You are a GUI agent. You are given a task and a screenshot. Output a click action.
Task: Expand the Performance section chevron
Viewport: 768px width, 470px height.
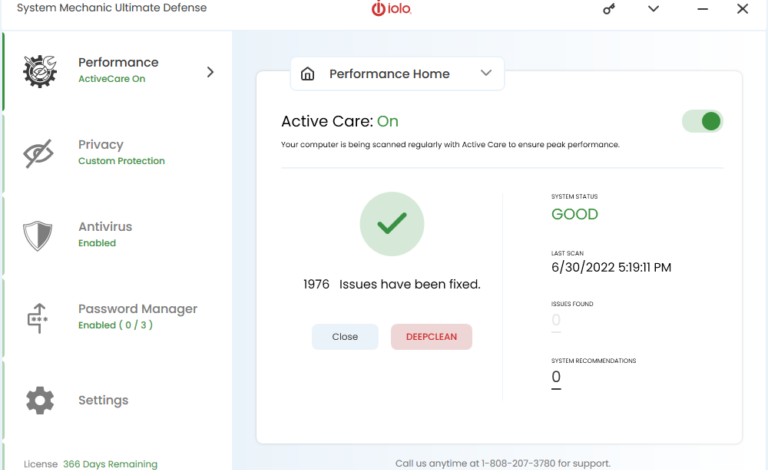[210, 72]
